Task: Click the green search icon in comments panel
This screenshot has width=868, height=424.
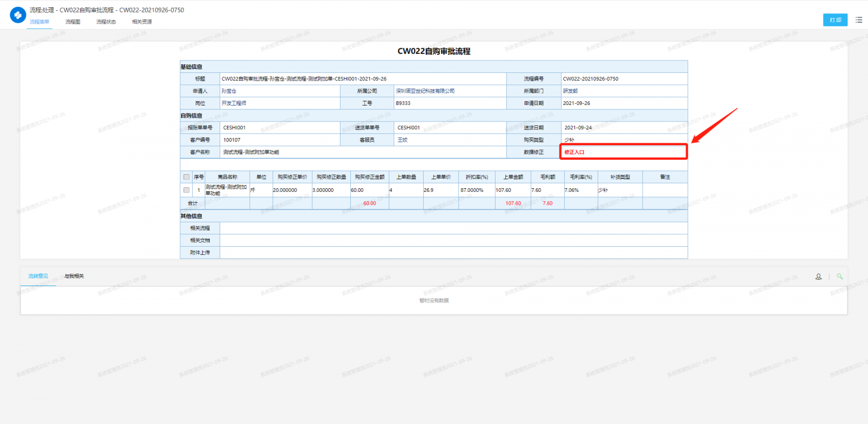Action: (840, 277)
